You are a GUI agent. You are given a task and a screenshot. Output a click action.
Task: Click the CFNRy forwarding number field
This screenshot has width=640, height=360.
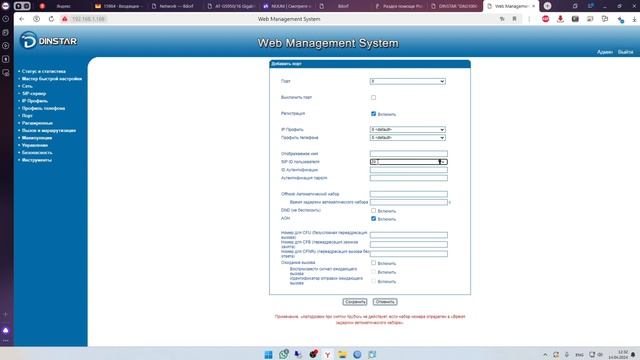click(x=409, y=254)
